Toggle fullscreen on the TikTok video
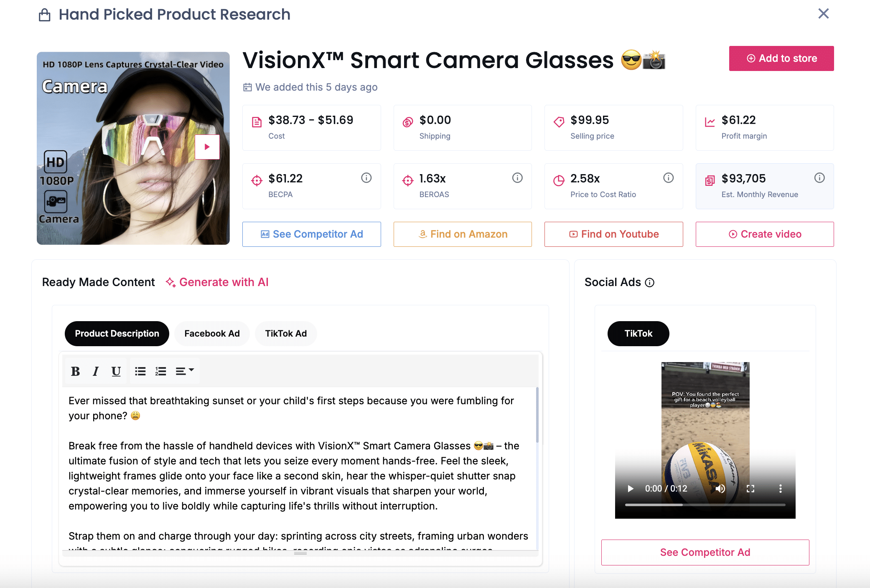 (x=750, y=489)
